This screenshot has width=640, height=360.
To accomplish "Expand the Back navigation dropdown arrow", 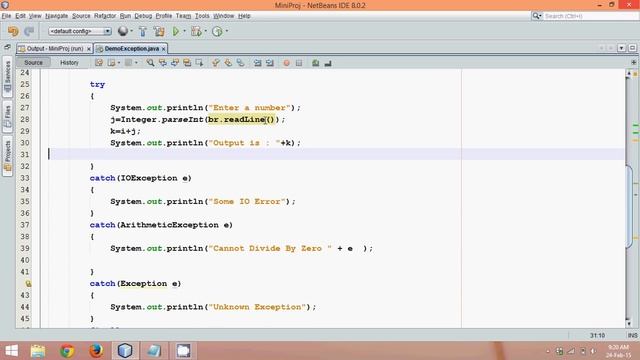I will coord(119,63).
